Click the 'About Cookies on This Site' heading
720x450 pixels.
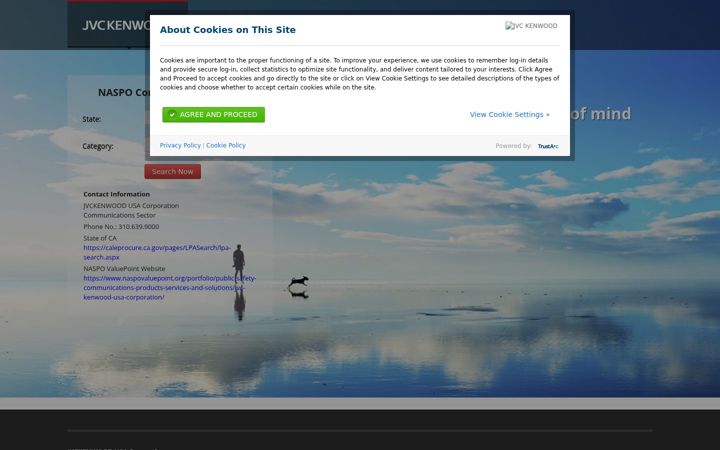coord(228,30)
